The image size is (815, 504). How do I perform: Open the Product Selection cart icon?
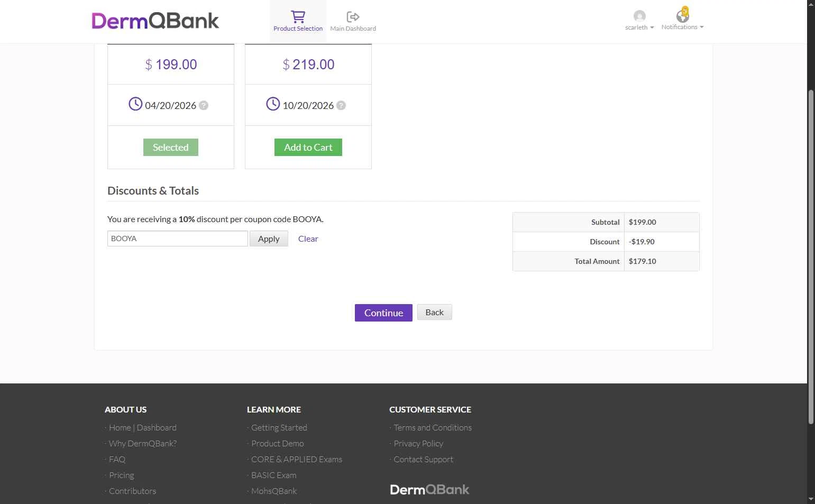(x=298, y=16)
